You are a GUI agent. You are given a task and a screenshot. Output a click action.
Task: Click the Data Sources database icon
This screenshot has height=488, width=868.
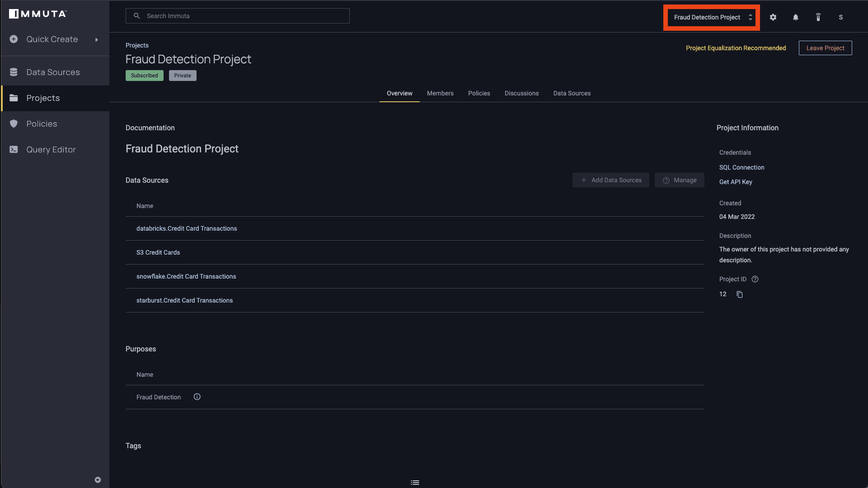pyautogui.click(x=14, y=72)
